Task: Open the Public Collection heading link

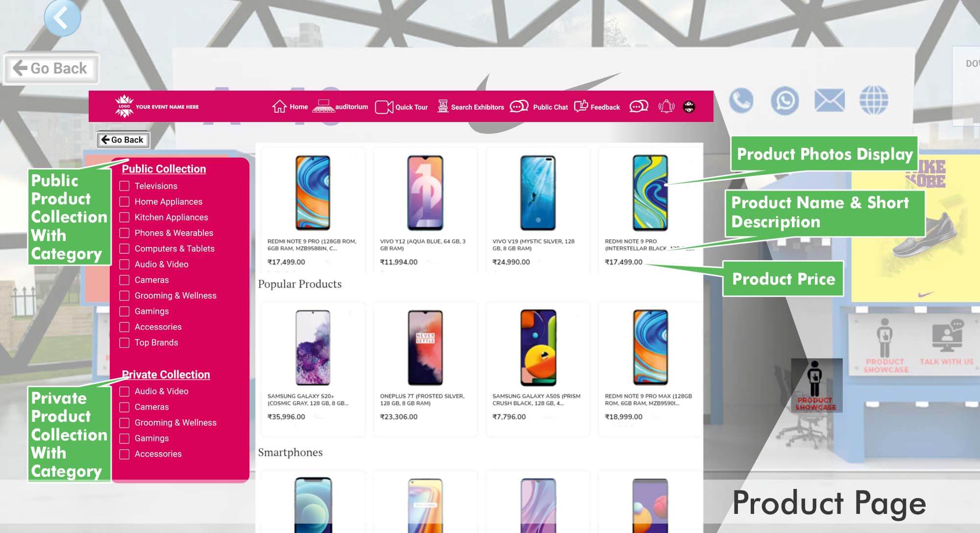Action: click(164, 169)
